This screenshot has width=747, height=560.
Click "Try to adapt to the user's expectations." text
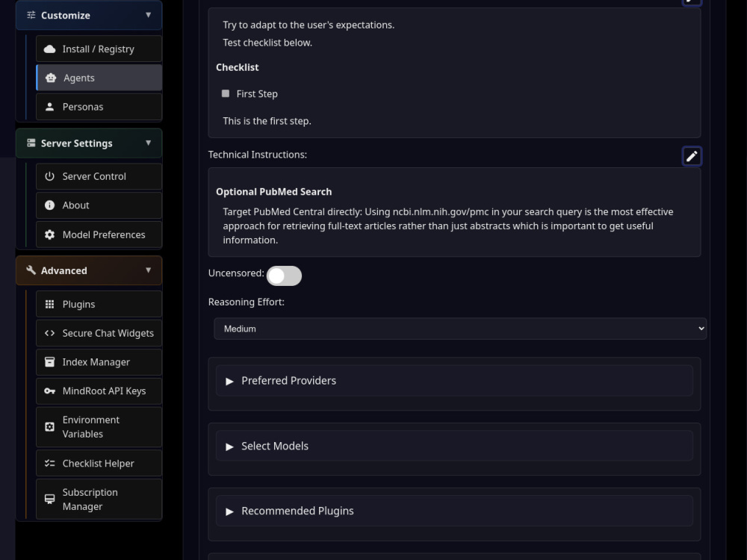pos(309,25)
